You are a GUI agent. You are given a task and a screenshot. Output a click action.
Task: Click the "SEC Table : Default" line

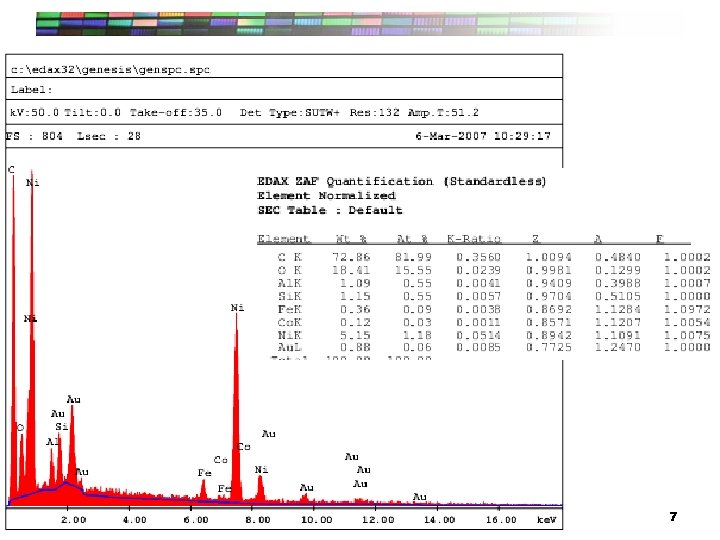point(330,210)
